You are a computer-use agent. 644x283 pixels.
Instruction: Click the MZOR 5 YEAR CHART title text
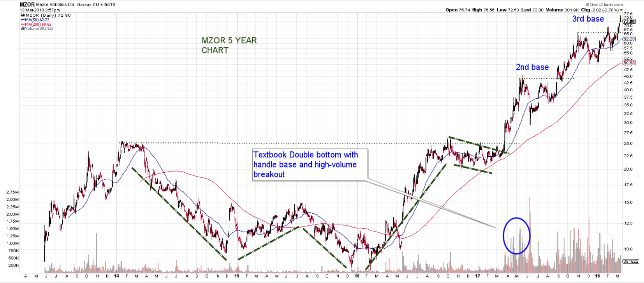(x=229, y=45)
